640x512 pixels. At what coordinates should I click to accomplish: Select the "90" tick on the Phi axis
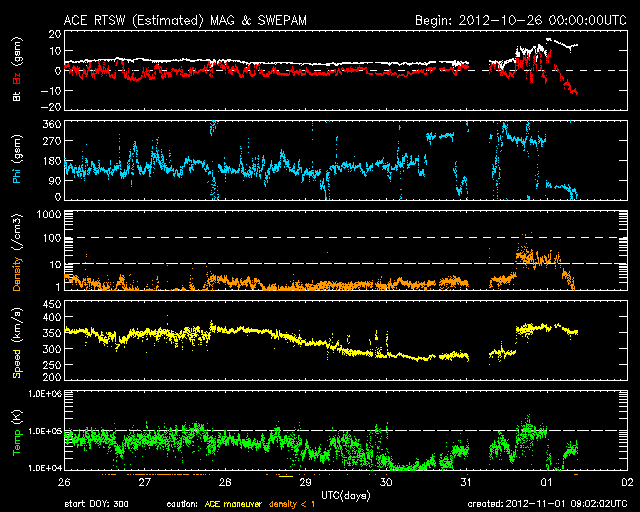[55, 180]
